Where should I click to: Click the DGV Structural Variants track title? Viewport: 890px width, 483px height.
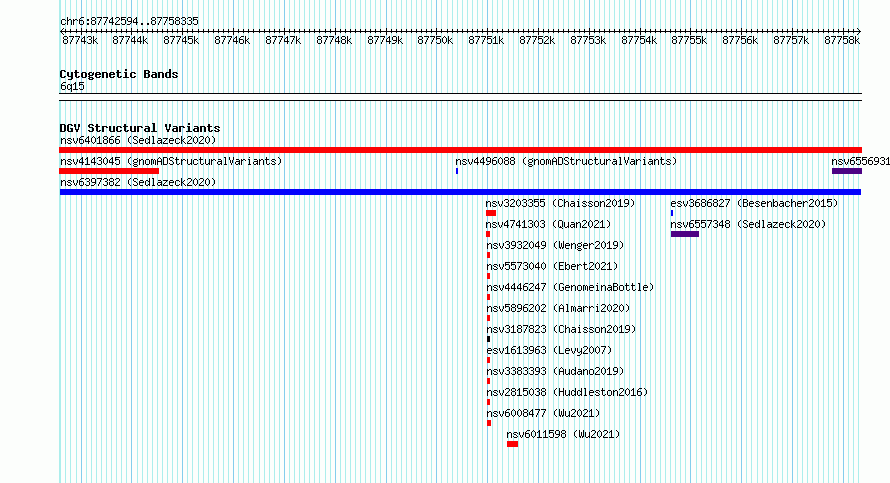pos(140,128)
